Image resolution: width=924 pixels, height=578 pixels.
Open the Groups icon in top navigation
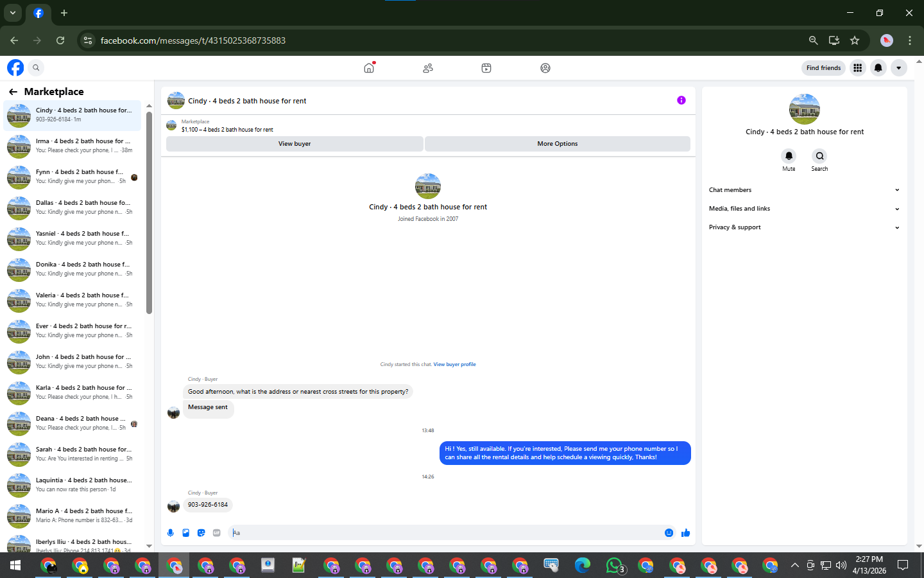[545, 67]
